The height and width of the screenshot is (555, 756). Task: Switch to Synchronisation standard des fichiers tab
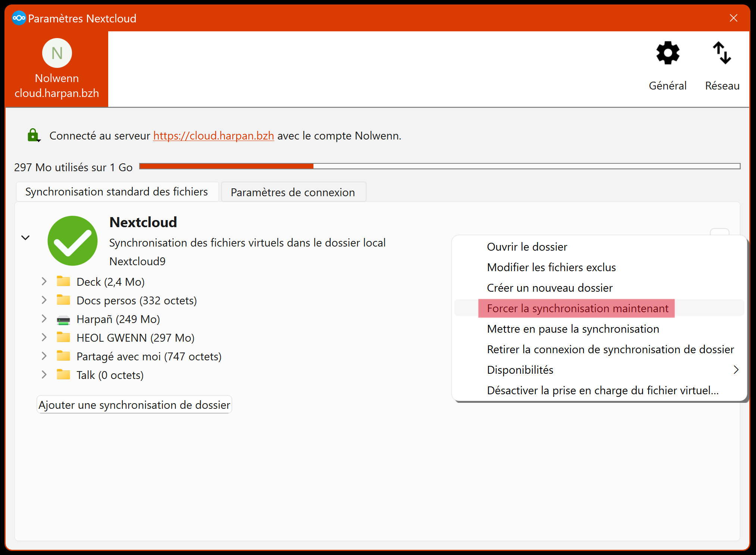[x=117, y=192]
